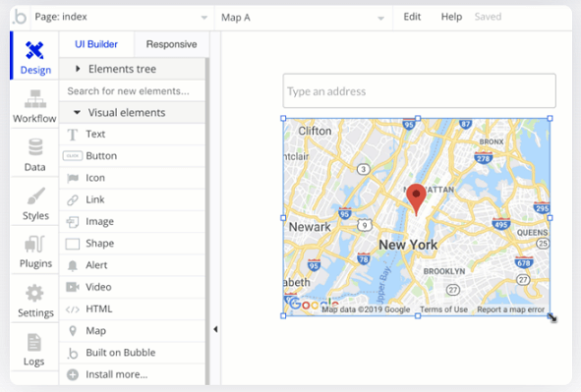
Task: Click the Saved status text
Action: click(x=488, y=17)
